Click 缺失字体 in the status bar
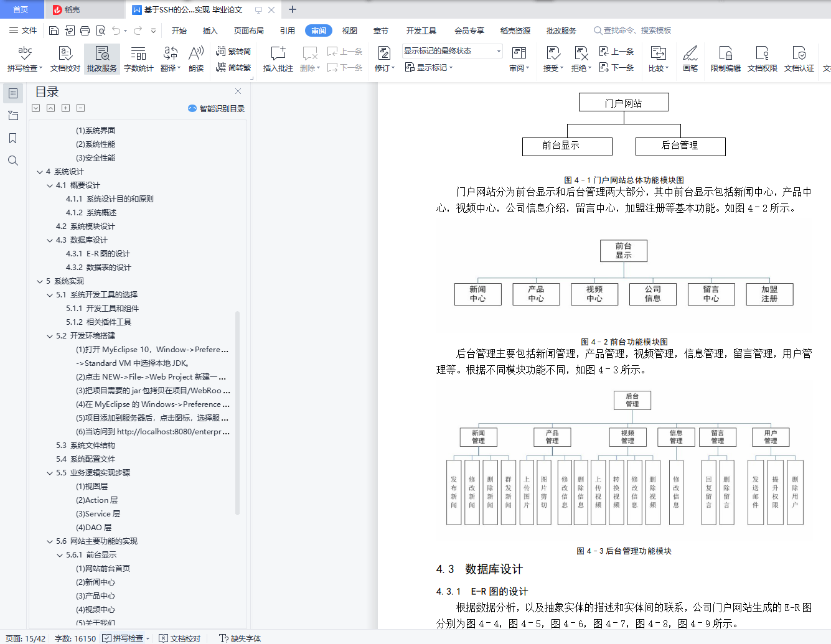Image resolution: width=831 pixels, height=644 pixels. 240,638
